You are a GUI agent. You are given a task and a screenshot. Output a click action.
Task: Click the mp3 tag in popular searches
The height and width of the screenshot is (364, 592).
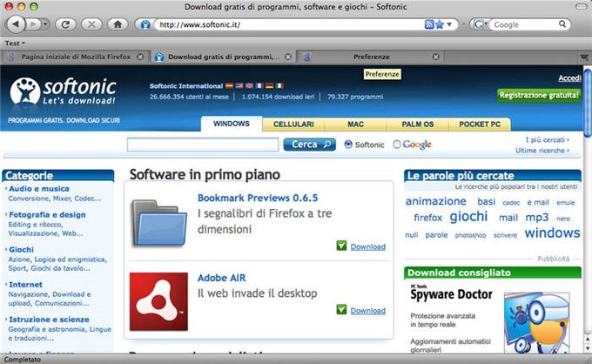(537, 218)
